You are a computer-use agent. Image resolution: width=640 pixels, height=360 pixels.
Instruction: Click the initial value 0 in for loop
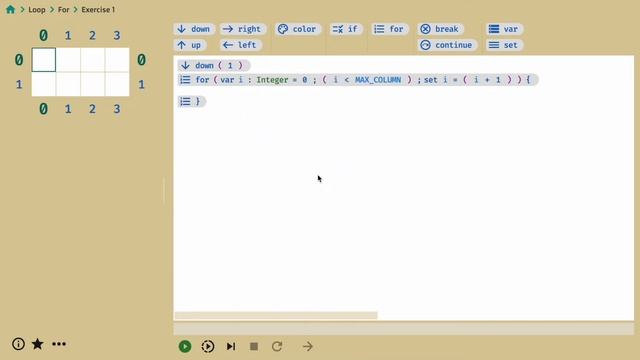pyautogui.click(x=304, y=80)
